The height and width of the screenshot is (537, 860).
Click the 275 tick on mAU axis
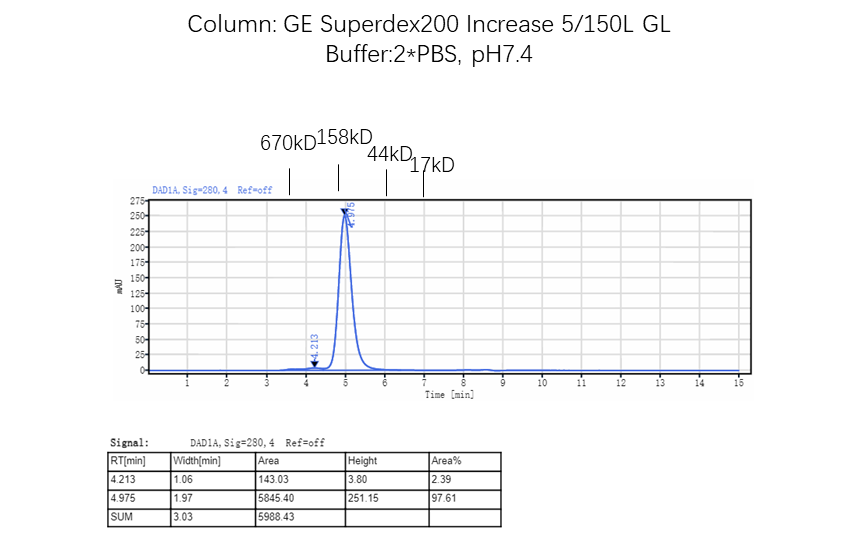point(134,201)
